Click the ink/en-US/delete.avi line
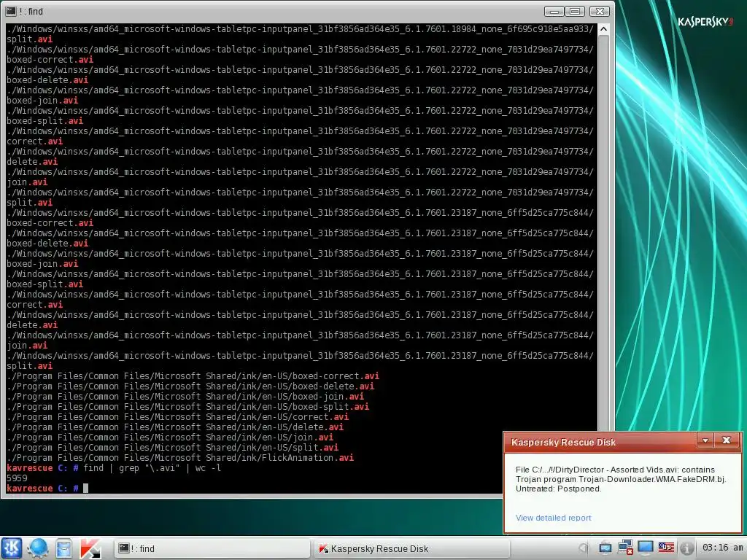 point(175,427)
